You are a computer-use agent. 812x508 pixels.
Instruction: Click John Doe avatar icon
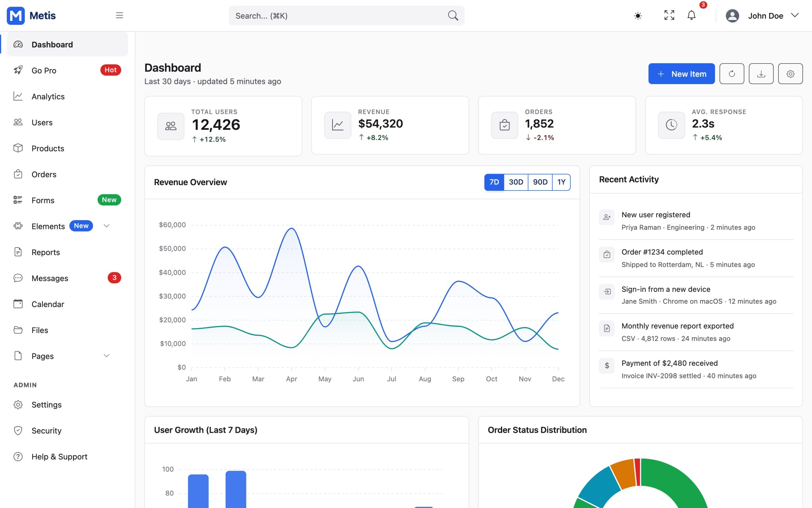(x=732, y=16)
